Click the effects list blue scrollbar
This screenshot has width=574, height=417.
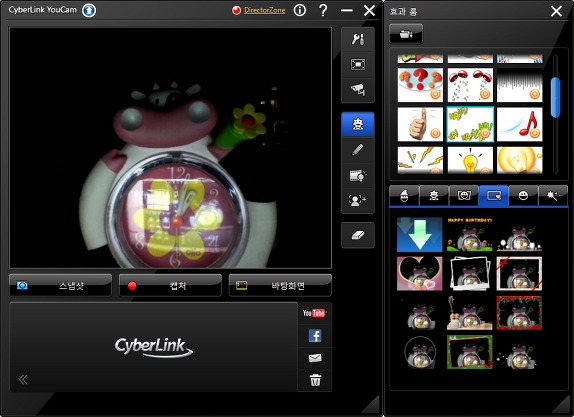pyautogui.click(x=555, y=97)
